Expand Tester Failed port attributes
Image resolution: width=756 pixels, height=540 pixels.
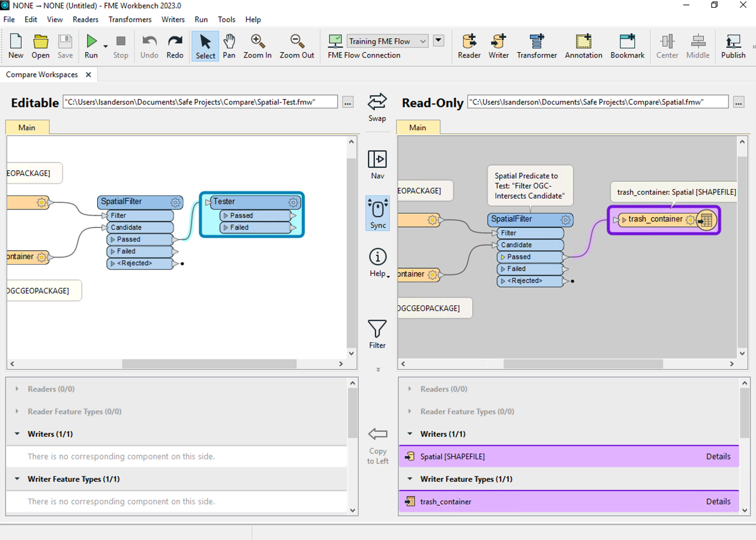(x=226, y=227)
